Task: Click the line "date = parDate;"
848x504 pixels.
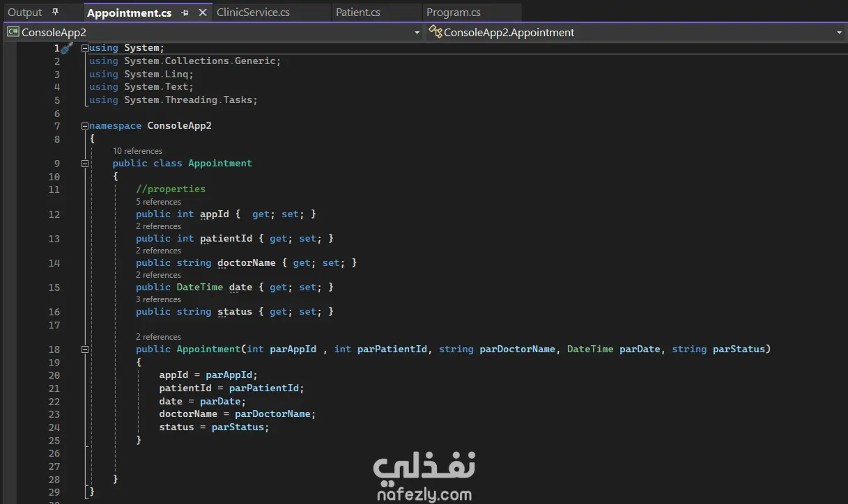Action: point(203,402)
